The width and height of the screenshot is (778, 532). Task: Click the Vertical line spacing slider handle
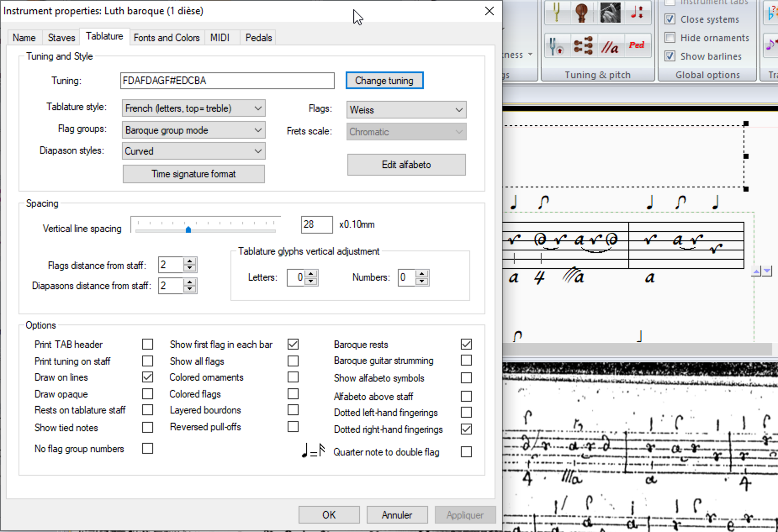point(188,229)
